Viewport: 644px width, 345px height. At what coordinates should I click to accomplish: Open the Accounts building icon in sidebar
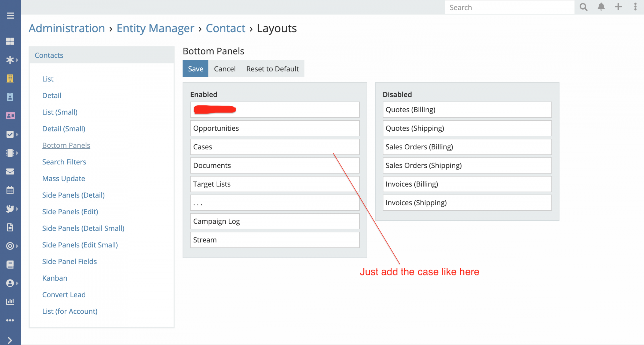10,78
